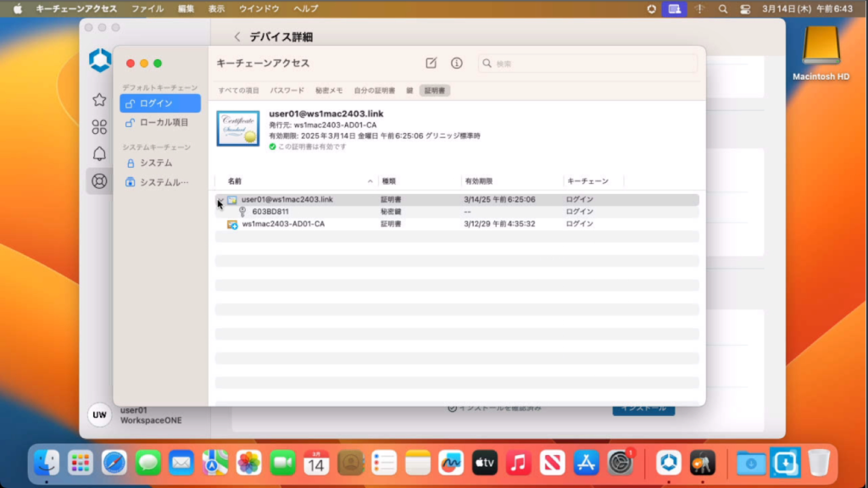Select システム keychain in sidebar
Viewport: 868px width, 488px height.
click(156, 163)
